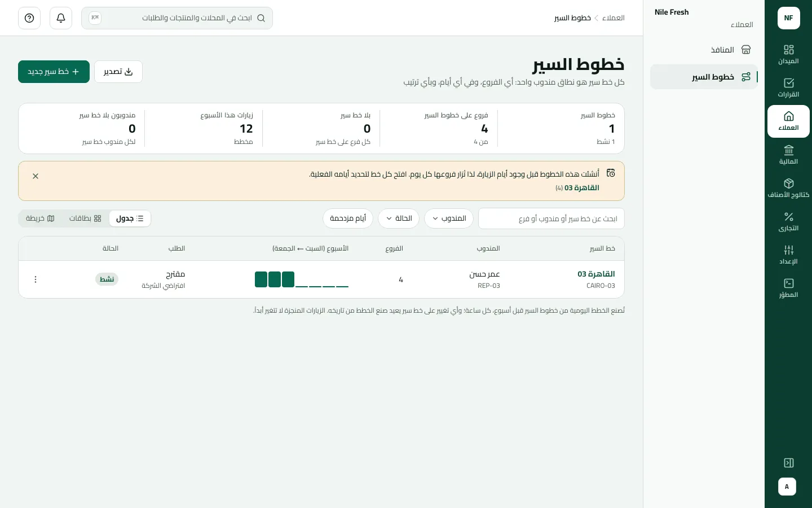Image resolution: width=812 pixels, height=508 pixels.
Task: Click فروع على خطوط السير stat 4
Action: (484, 129)
